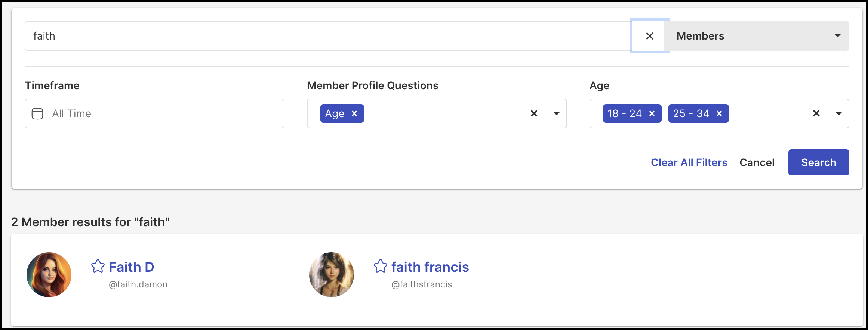Favorite Faith D with the star icon
Screen dimensions: 868x330
(98, 266)
